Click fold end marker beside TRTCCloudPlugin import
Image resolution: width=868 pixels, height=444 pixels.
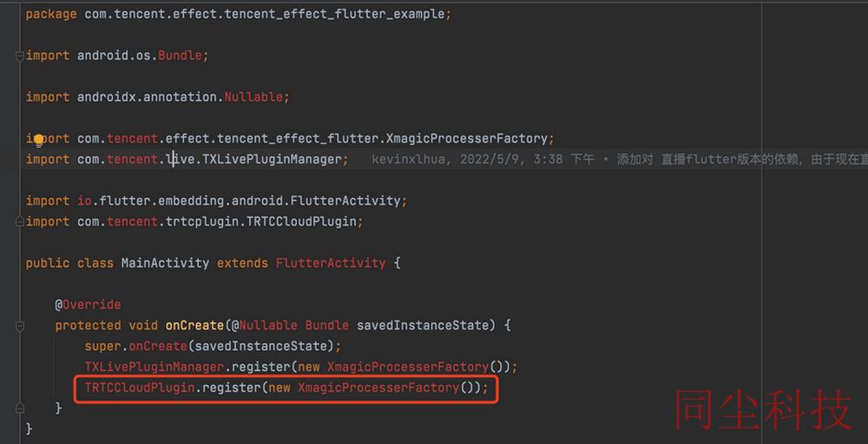[20, 222]
